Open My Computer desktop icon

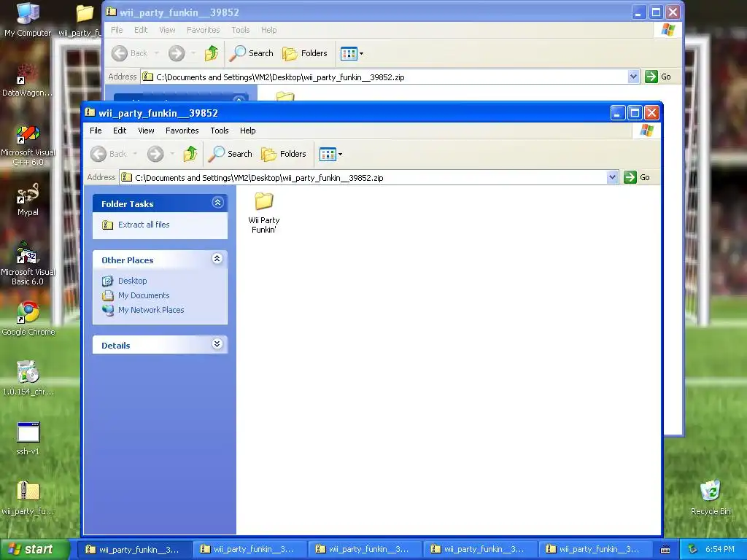point(28,20)
